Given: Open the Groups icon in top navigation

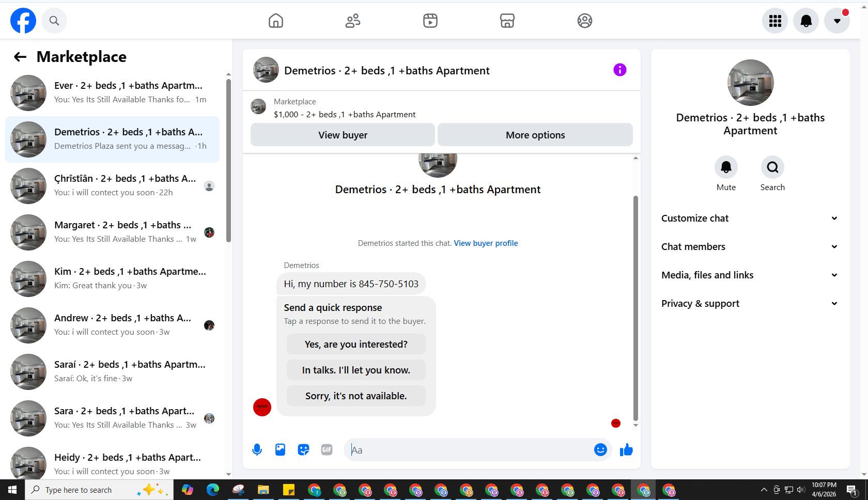Looking at the screenshot, I should (585, 21).
